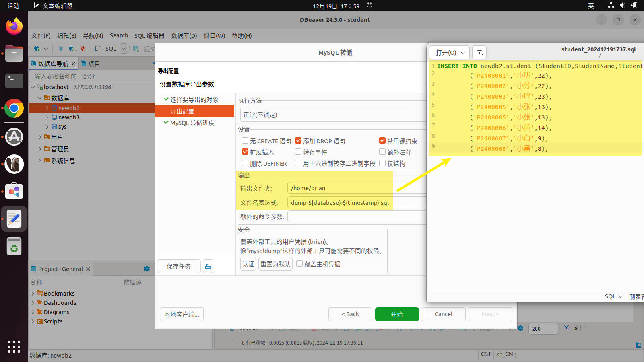Expand the Bookmarks project folder
644x362 pixels.
33,294
